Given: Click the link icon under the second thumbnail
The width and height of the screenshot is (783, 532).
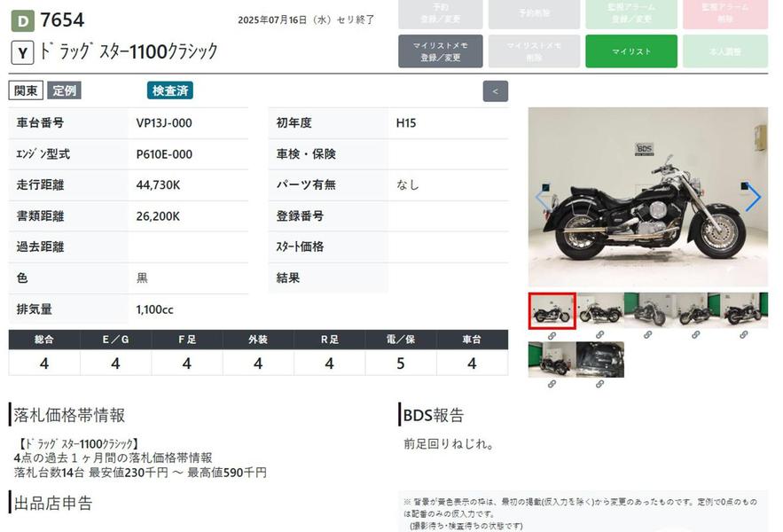Looking at the screenshot, I should point(599,335).
